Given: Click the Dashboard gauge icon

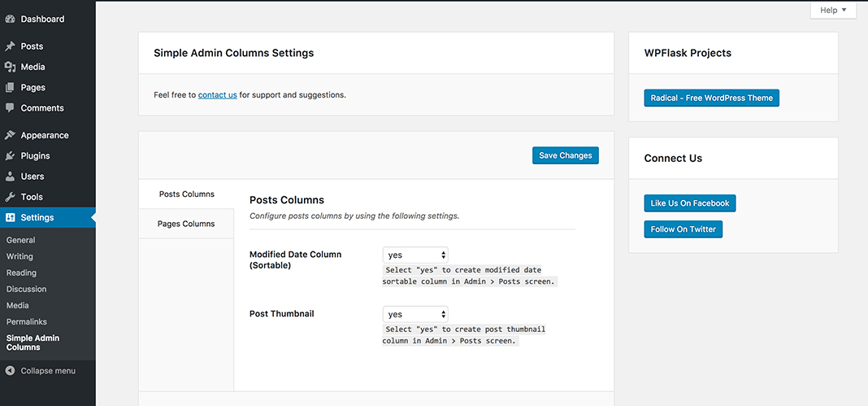Looking at the screenshot, I should pyautogui.click(x=10, y=19).
